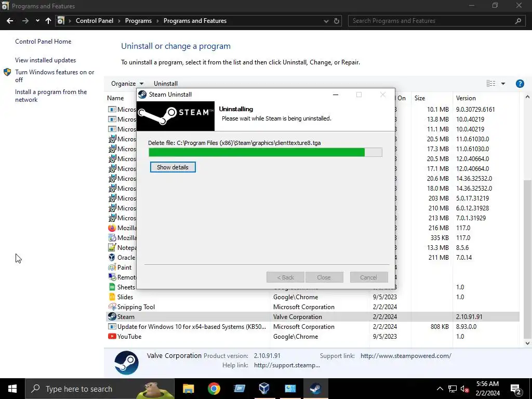Expand the address bar history dropdown

326,21
